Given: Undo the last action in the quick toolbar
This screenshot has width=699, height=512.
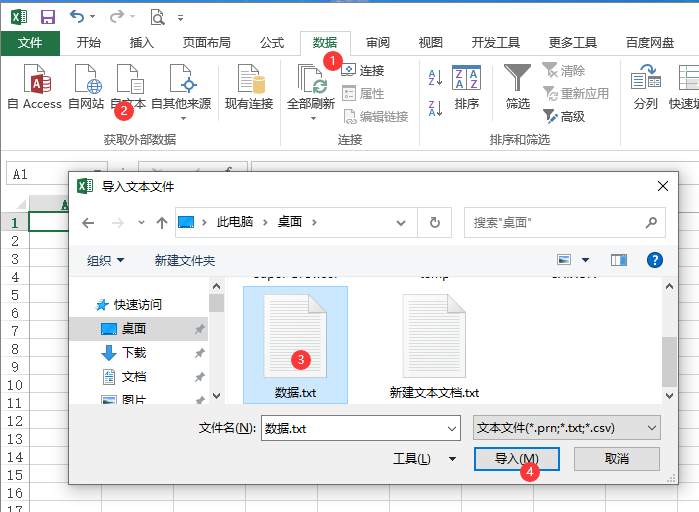Looking at the screenshot, I should click(77, 17).
